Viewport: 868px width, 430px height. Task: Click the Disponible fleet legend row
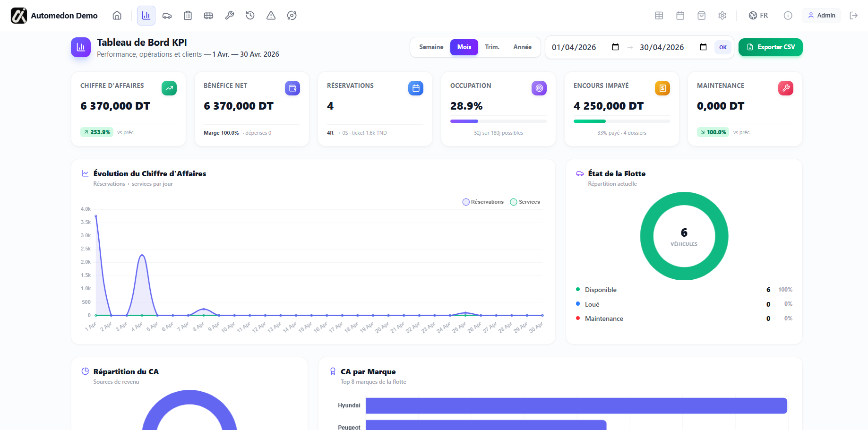[x=684, y=290]
